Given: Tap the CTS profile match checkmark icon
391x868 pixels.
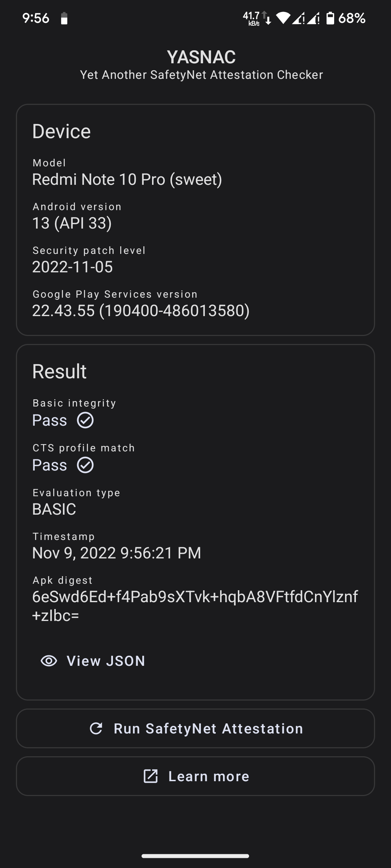Looking at the screenshot, I should 85,465.
